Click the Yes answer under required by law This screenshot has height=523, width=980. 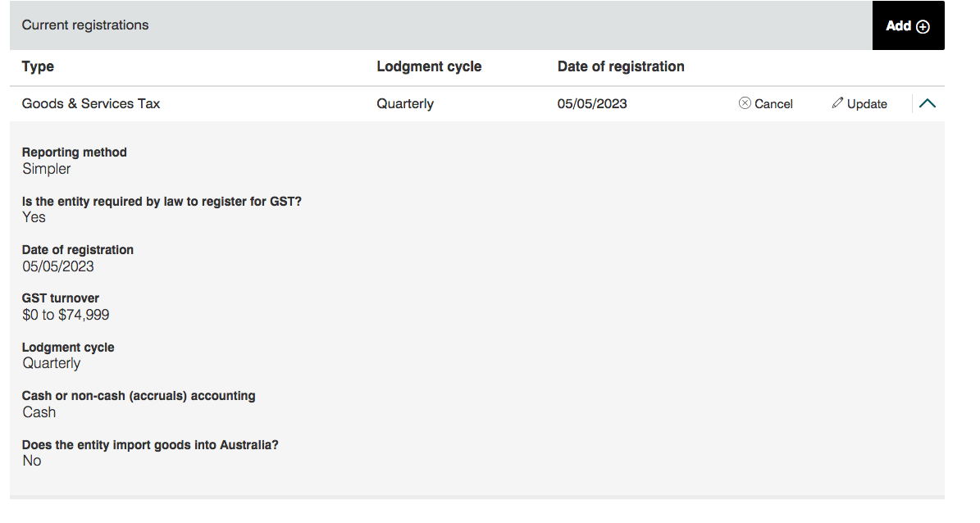(x=34, y=217)
